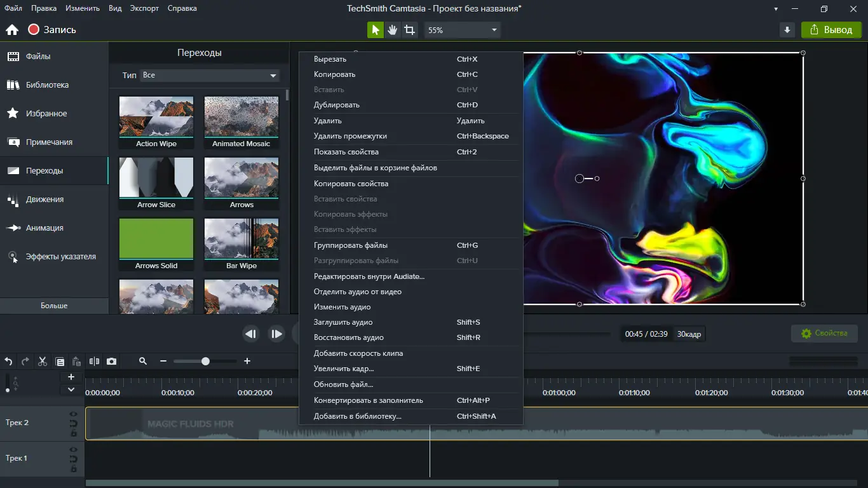Click the download arrow icon near Вывод
Viewport: 868px width, 488px height.
(x=787, y=30)
